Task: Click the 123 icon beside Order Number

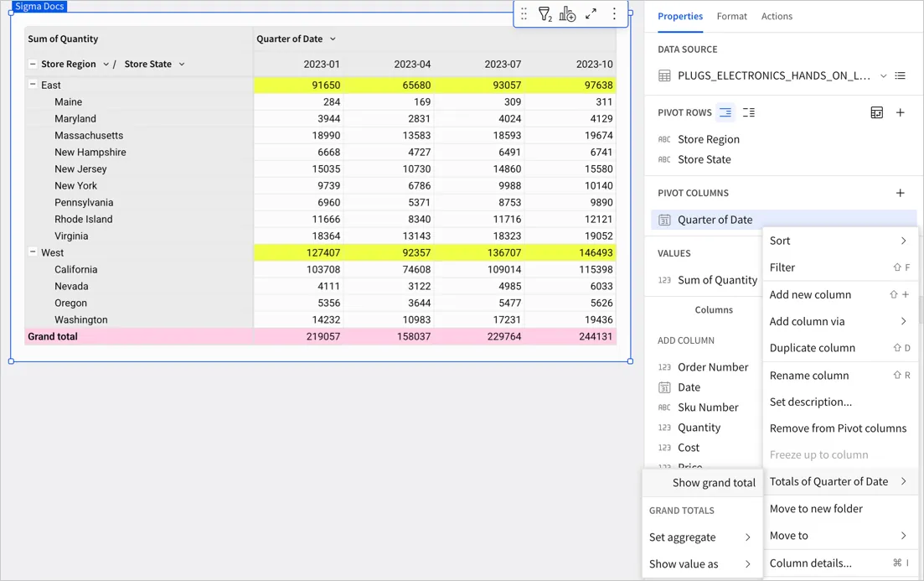Action: point(664,367)
